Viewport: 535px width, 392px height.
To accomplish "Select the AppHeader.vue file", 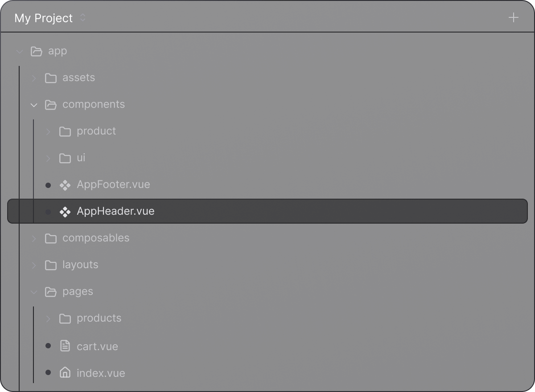I will [115, 211].
